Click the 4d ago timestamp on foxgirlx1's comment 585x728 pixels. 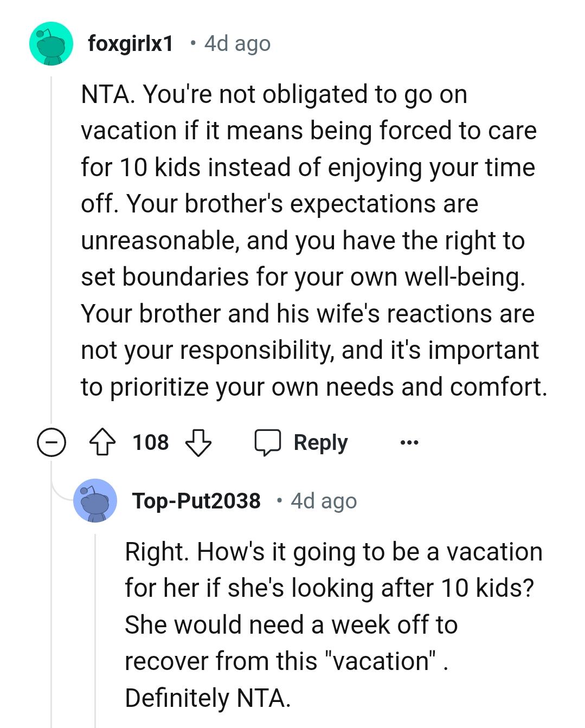(236, 43)
